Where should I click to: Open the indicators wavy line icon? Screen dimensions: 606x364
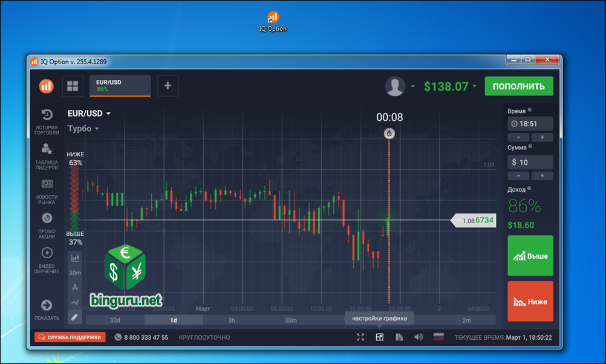tap(75, 302)
